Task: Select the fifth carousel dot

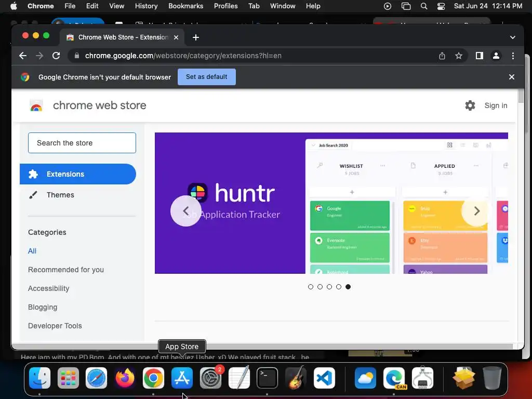Action: (x=348, y=287)
